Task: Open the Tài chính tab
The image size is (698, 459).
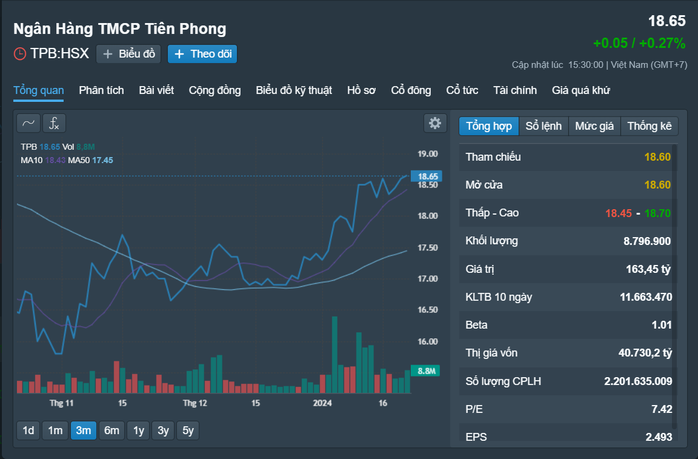Action: (x=515, y=90)
